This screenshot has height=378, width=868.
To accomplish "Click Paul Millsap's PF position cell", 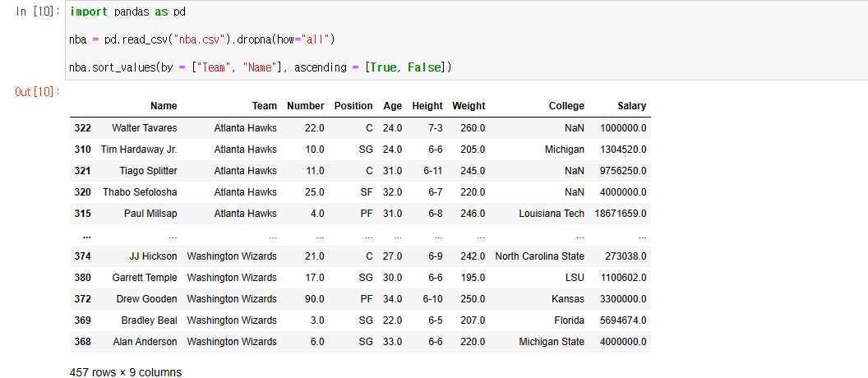I will point(367,213).
